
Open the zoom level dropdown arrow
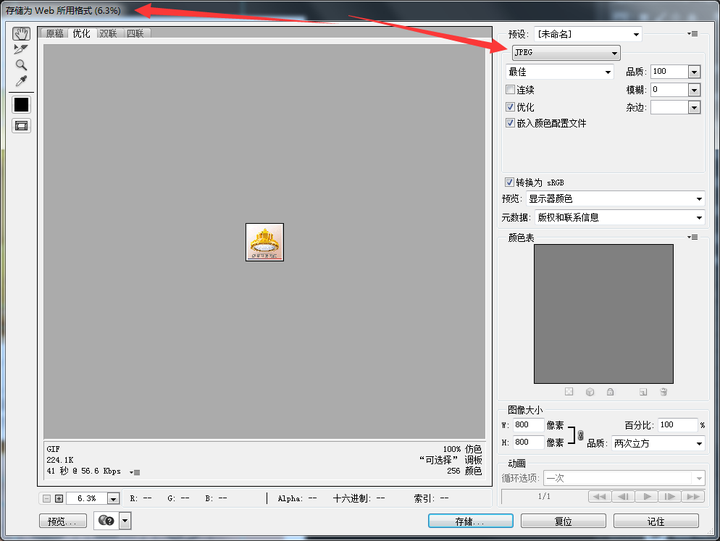[x=113, y=498]
